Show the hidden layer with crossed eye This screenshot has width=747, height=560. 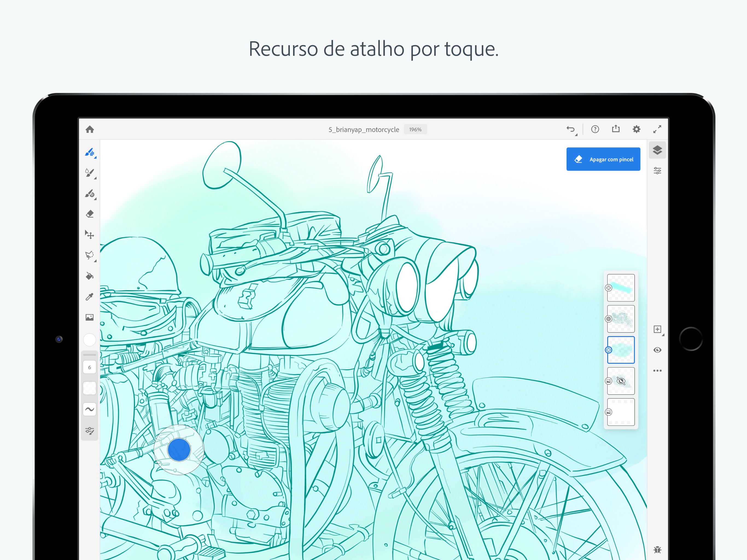[x=621, y=381]
